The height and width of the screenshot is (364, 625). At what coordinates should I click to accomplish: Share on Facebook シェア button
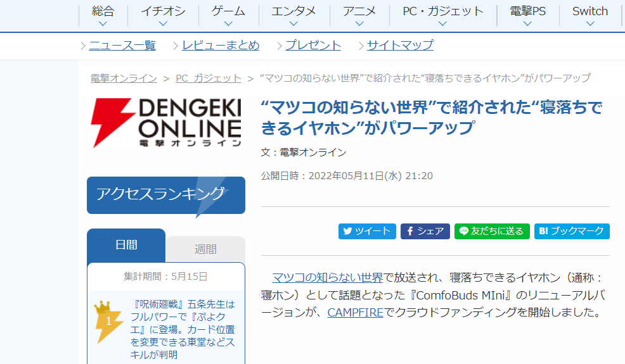(x=425, y=231)
